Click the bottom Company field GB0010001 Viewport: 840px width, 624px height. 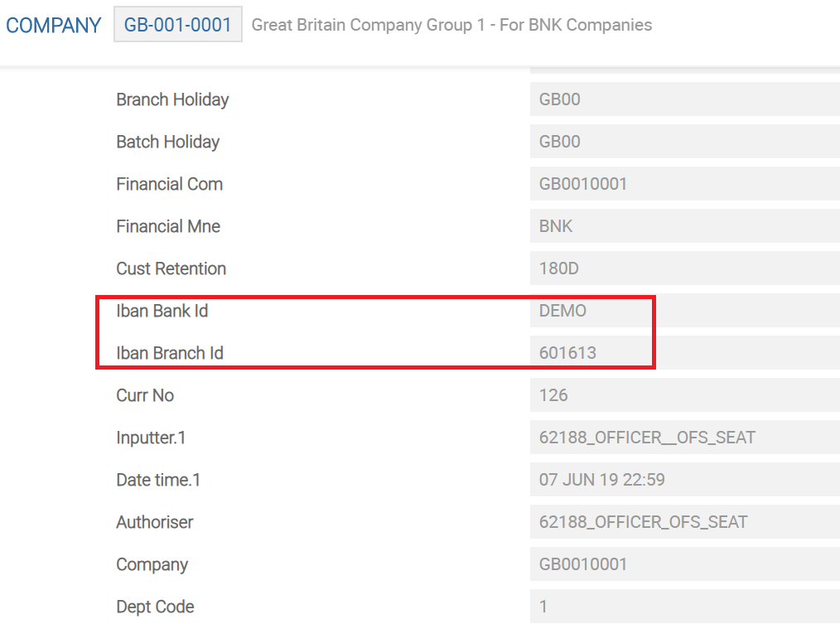coord(684,564)
